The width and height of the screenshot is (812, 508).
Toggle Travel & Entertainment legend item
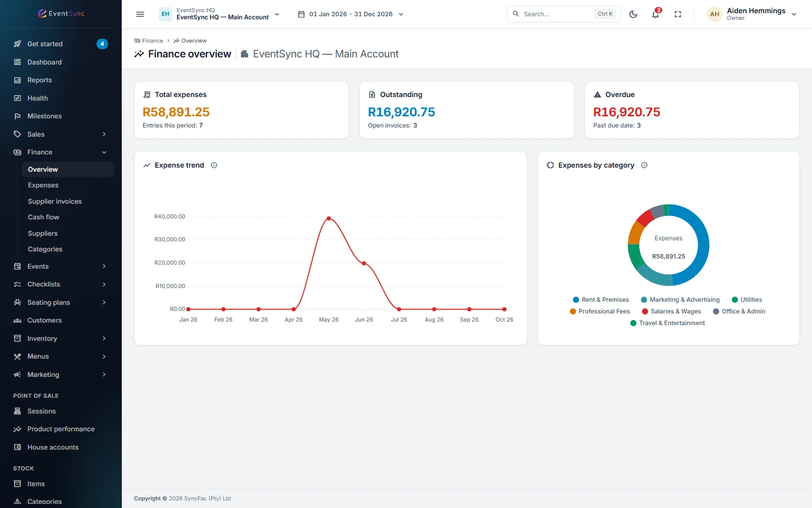pos(667,323)
